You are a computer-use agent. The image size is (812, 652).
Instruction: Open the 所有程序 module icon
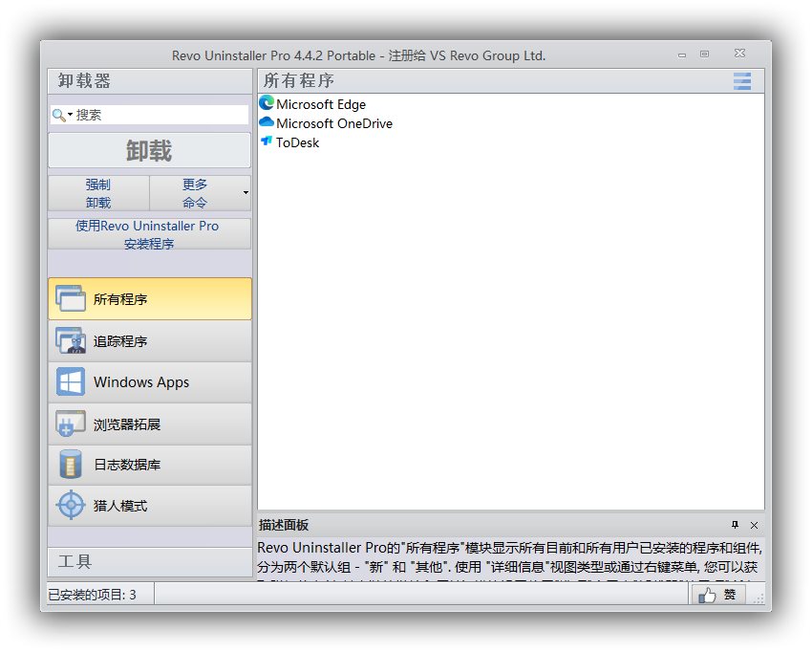tap(71, 298)
